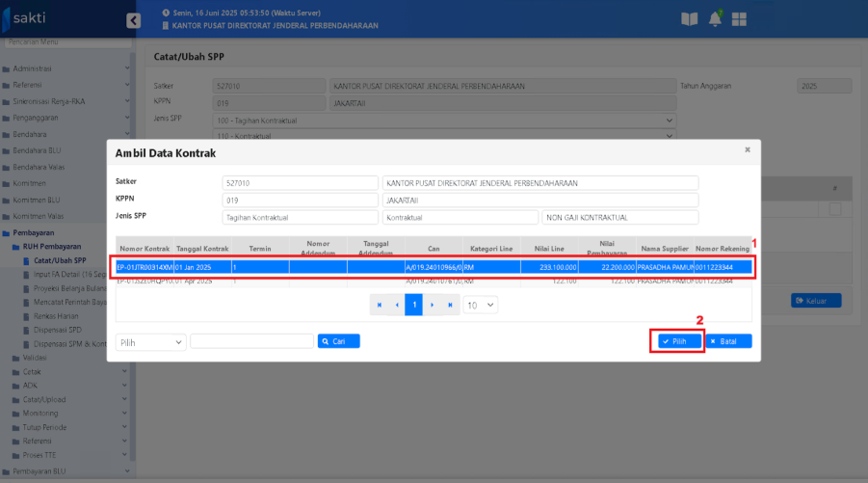Open Catat/Ubah SPP menu item
868x483 pixels.
pos(60,260)
